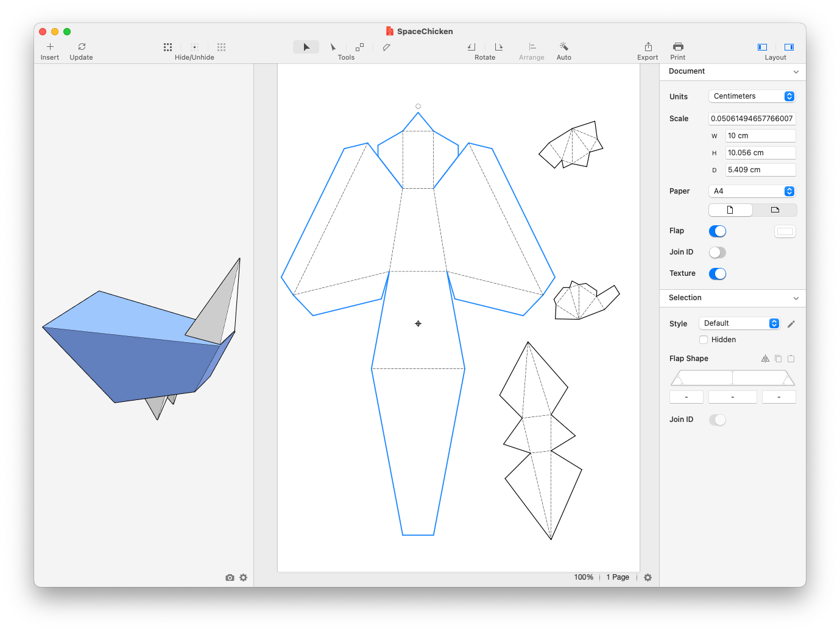Click the first Hide/Unhide grid icon
Image resolution: width=840 pixels, height=632 pixels.
tap(168, 47)
